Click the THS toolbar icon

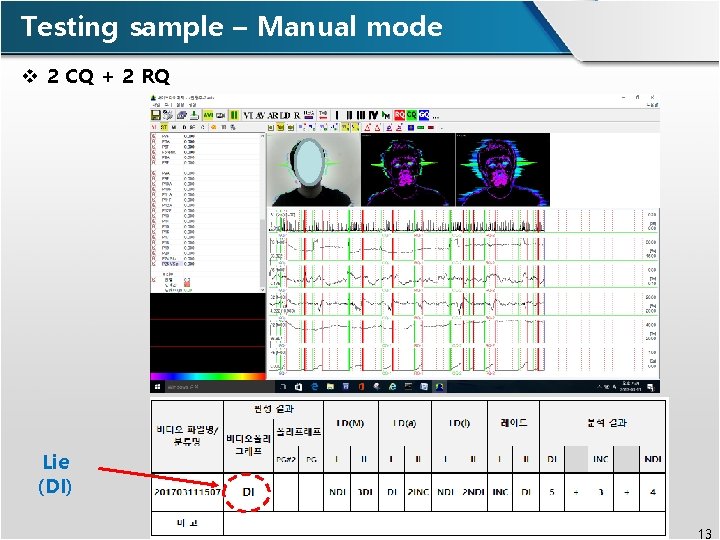pyautogui.click(x=323, y=115)
